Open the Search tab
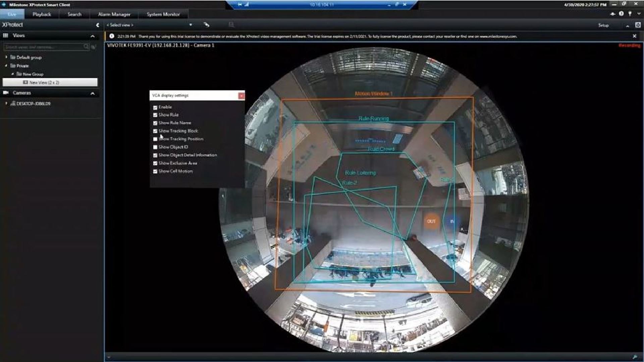This screenshot has height=362, width=644. [x=74, y=14]
